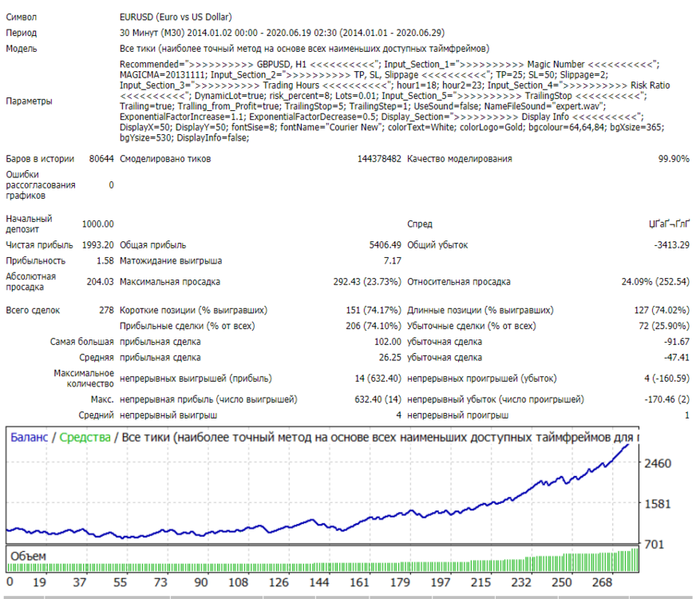Click the profit trades value 206 (74.10%)
700x599 pixels.
374,326
